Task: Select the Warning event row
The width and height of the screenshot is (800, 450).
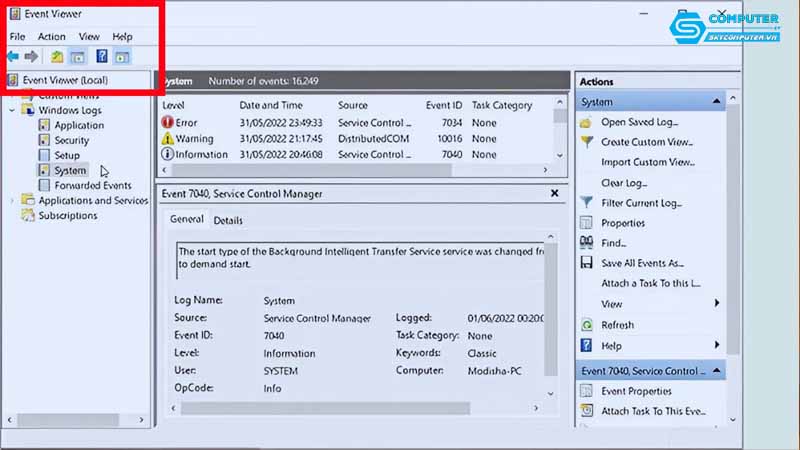Action: pyautogui.click(x=194, y=139)
